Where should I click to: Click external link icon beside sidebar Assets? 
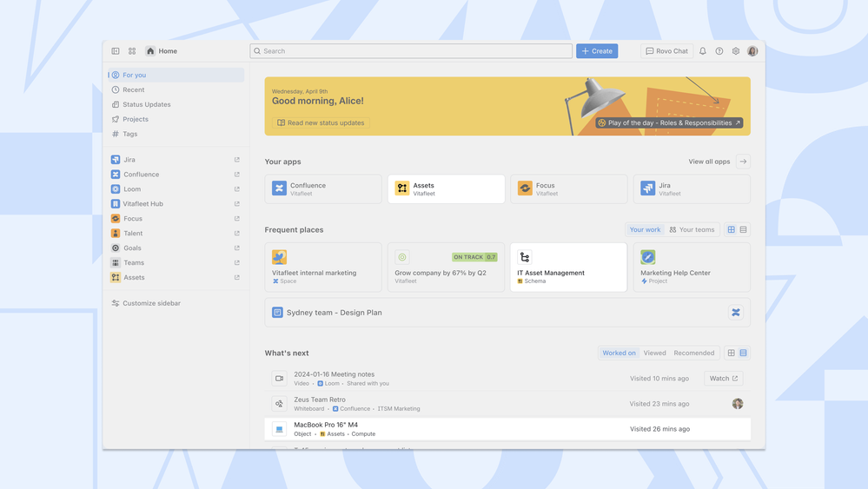point(237,278)
